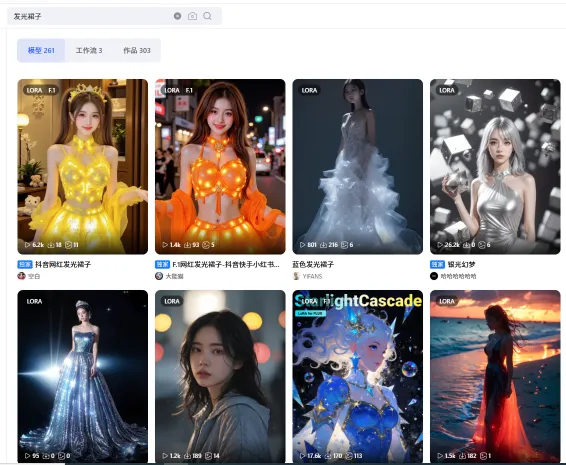This screenshot has width=566, height=465.
Task: Open the StarlightCascade model thumbnail
Action: coord(357,376)
